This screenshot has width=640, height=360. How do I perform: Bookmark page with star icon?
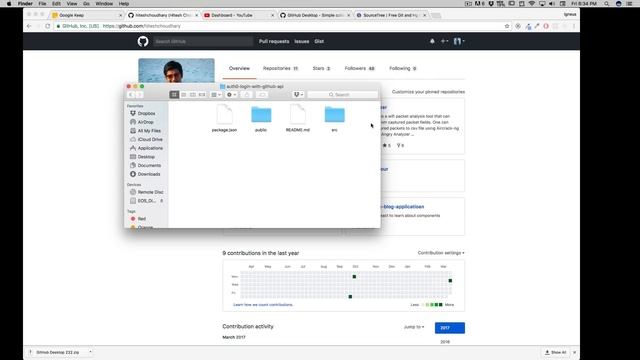[507, 26]
